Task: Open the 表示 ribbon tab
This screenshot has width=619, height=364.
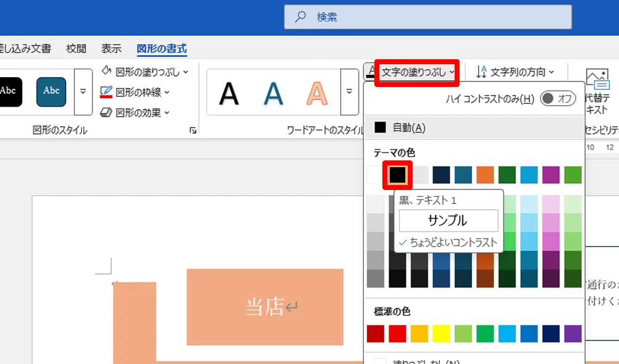Action: point(111,49)
